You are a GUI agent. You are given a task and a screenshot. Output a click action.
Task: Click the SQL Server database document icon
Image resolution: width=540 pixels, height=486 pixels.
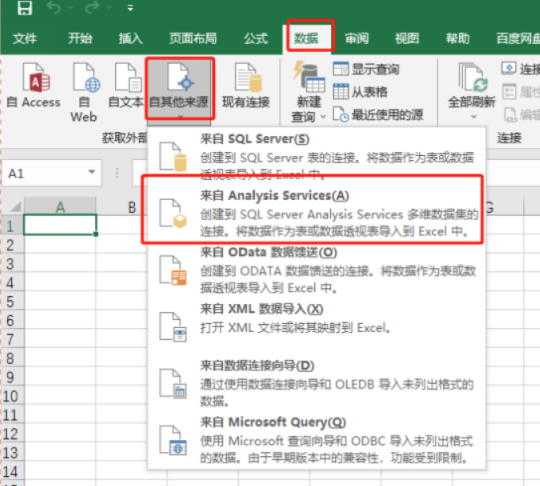173,157
